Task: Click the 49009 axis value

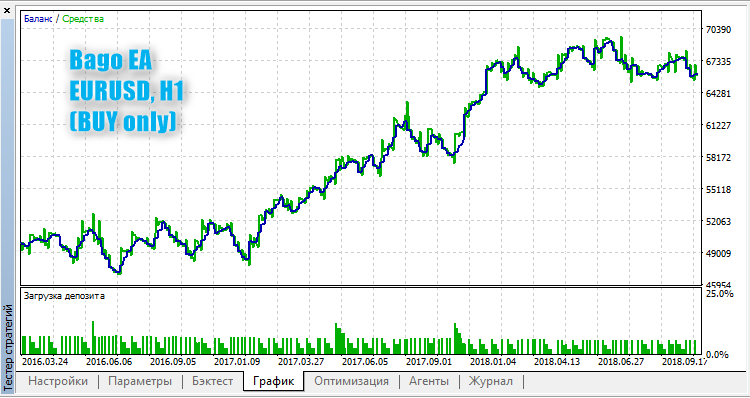Action: tap(718, 254)
